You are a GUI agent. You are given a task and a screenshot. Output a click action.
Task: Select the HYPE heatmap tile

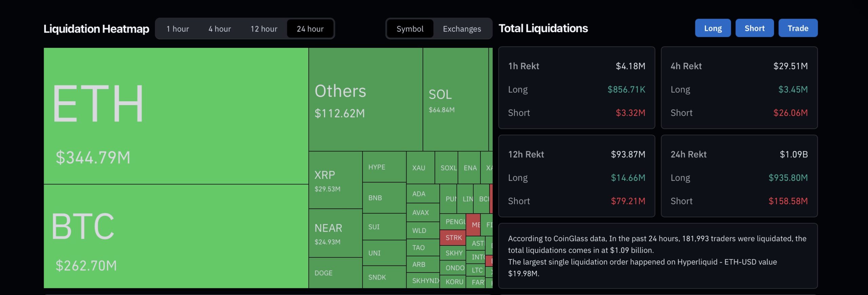(384, 167)
